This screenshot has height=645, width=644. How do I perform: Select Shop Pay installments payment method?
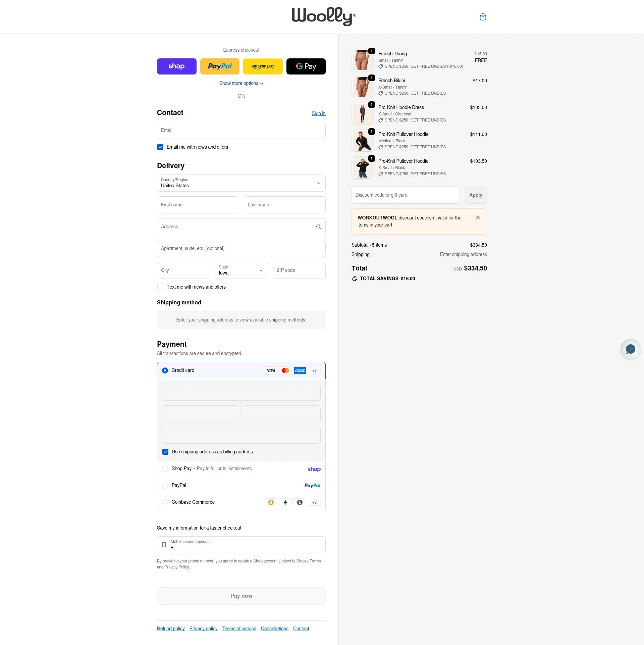[165, 468]
